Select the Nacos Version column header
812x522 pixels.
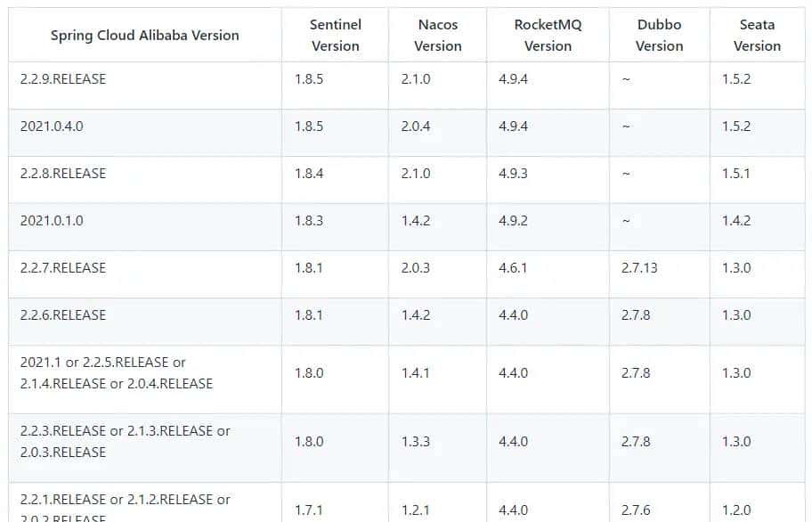[x=437, y=36]
